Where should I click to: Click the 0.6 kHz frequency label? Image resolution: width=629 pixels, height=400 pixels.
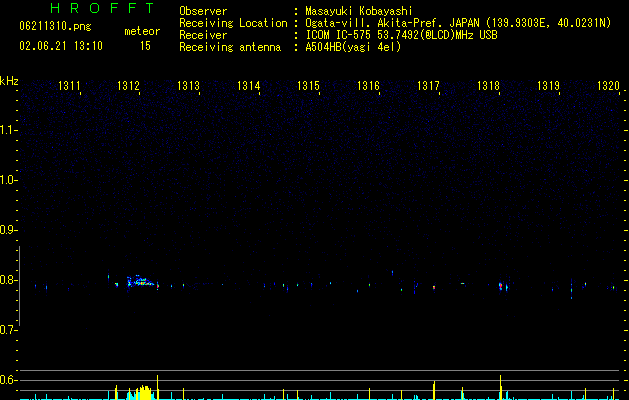tap(8, 380)
